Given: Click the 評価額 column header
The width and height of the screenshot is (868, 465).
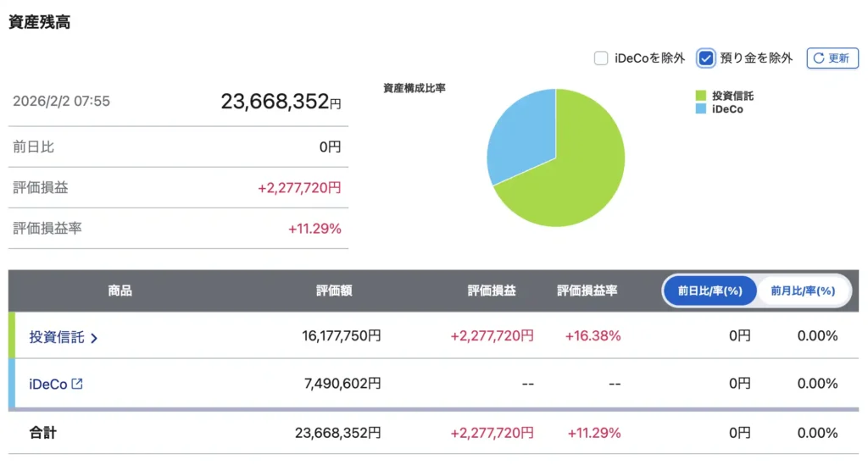Looking at the screenshot, I should tap(334, 291).
